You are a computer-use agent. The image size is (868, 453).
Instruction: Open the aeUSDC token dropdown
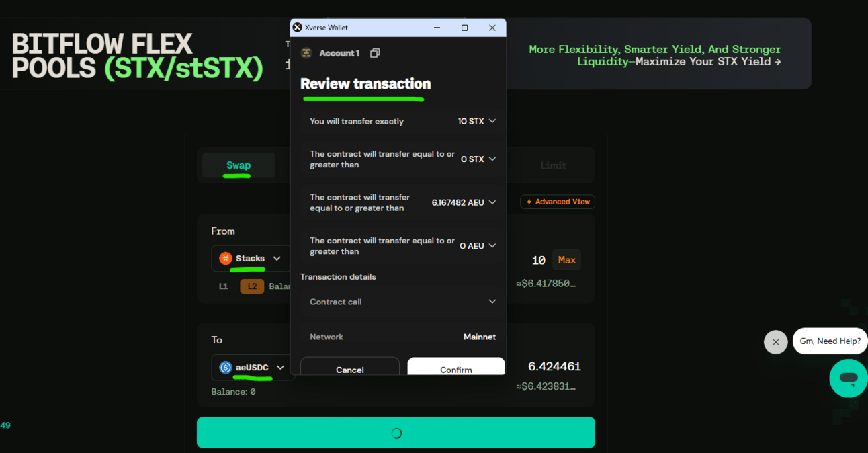[253, 368]
